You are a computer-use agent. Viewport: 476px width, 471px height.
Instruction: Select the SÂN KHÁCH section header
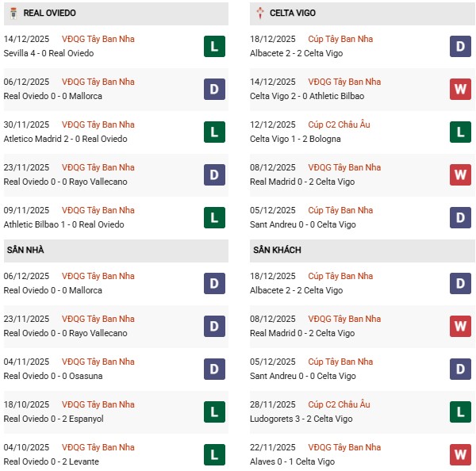278,250
